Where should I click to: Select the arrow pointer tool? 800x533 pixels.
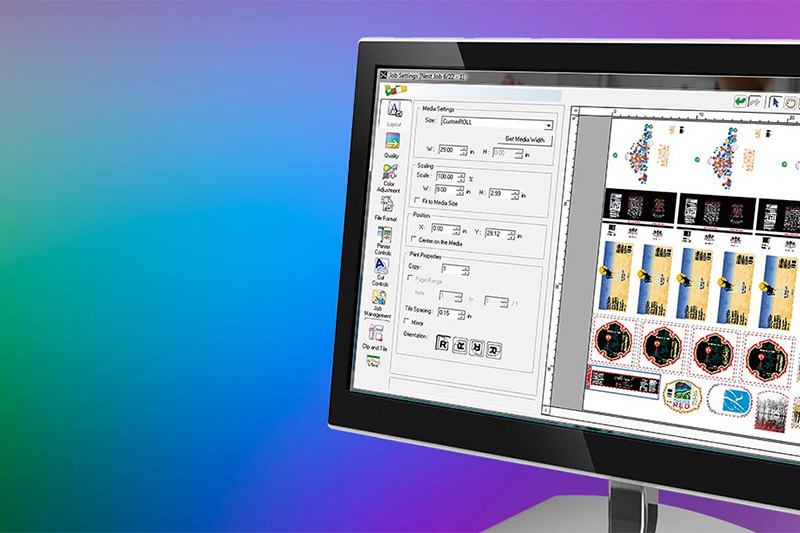point(774,102)
